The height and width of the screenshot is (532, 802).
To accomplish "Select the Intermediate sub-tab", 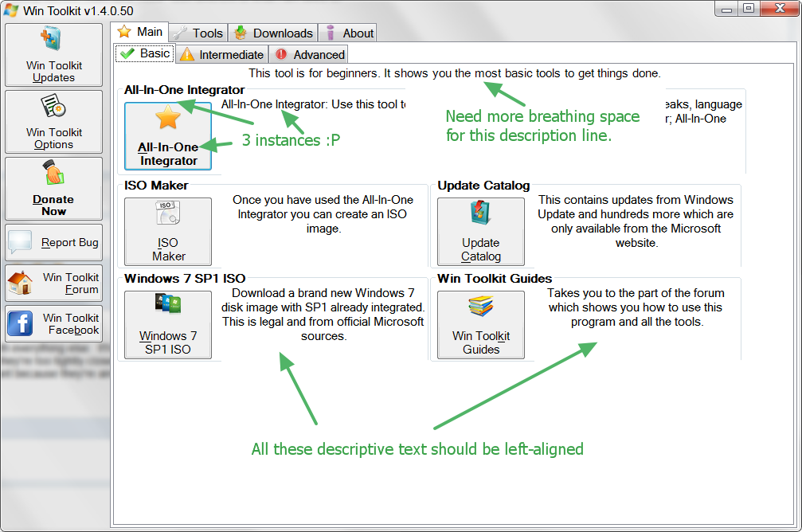I will pyautogui.click(x=222, y=55).
